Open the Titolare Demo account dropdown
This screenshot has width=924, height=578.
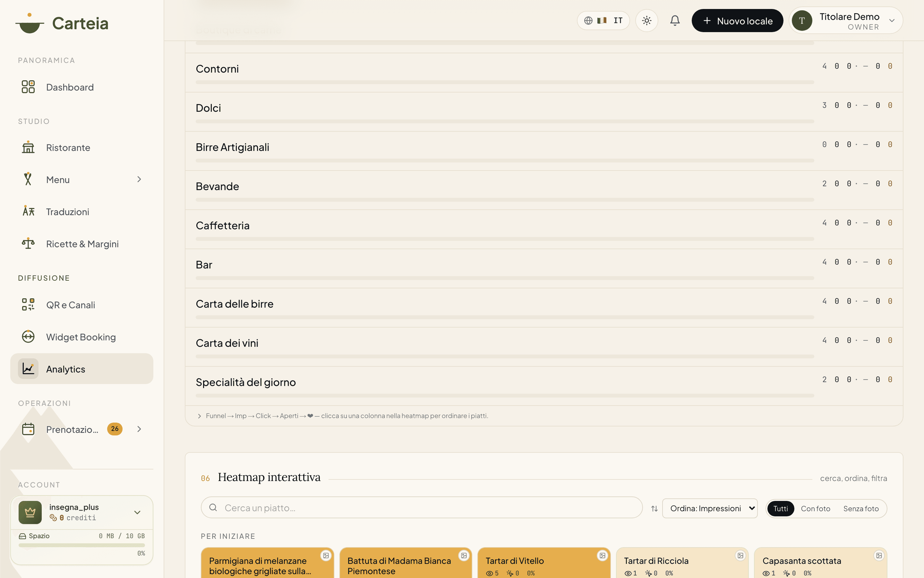click(846, 20)
